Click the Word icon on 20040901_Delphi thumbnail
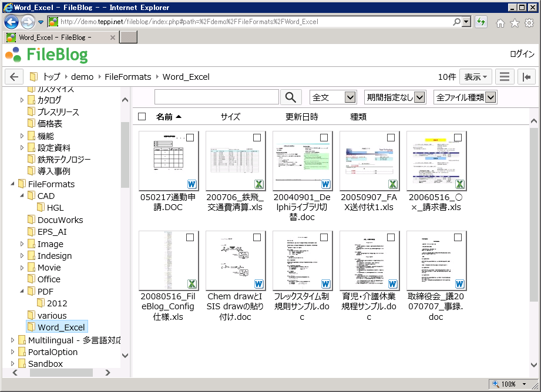541x392 pixels. (325, 184)
